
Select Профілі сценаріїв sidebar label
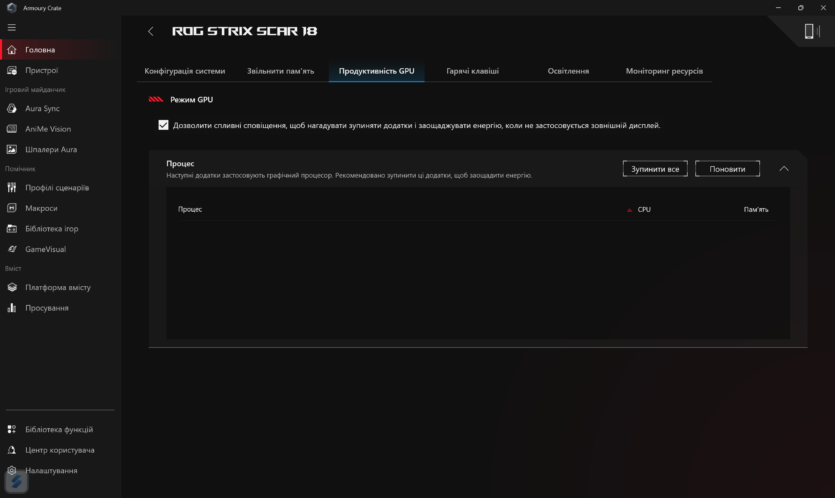[57, 187]
